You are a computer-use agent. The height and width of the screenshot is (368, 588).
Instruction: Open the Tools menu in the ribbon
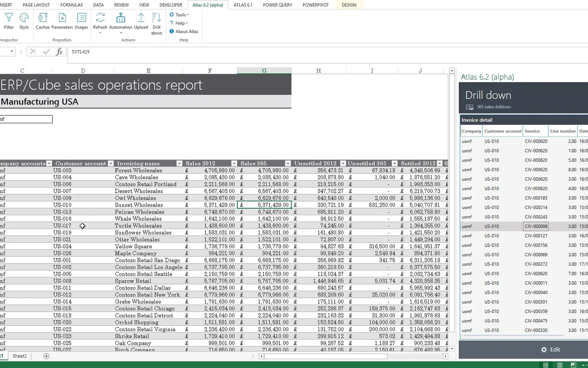(x=179, y=15)
